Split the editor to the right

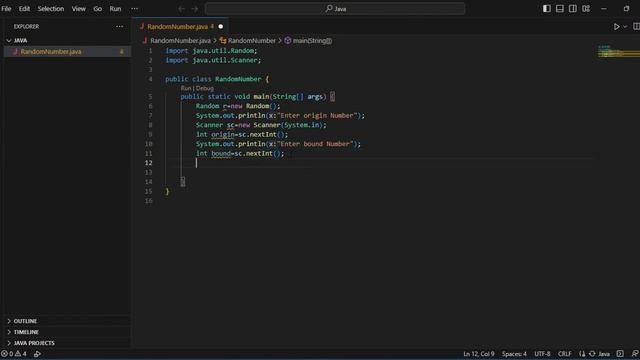pos(636,27)
